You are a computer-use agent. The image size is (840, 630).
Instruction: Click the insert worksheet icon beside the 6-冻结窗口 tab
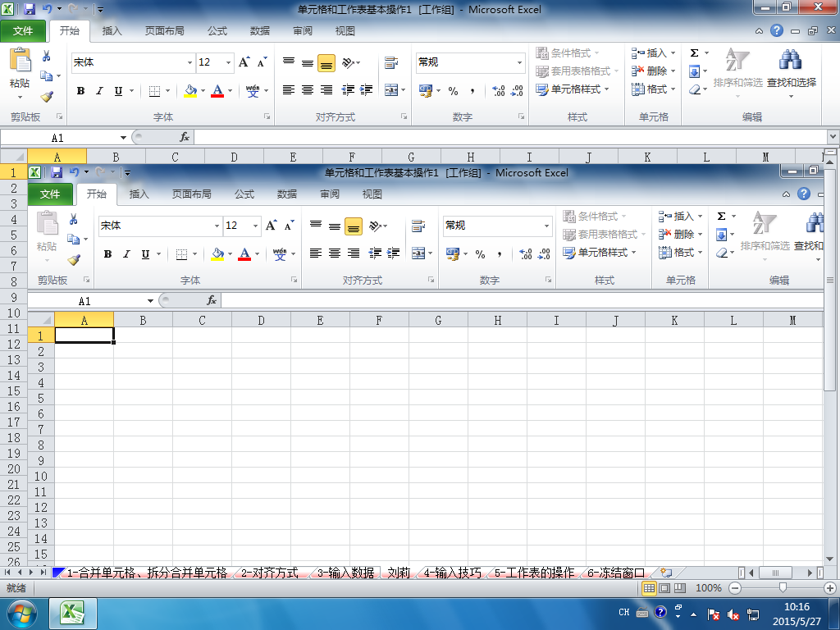click(x=666, y=573)
